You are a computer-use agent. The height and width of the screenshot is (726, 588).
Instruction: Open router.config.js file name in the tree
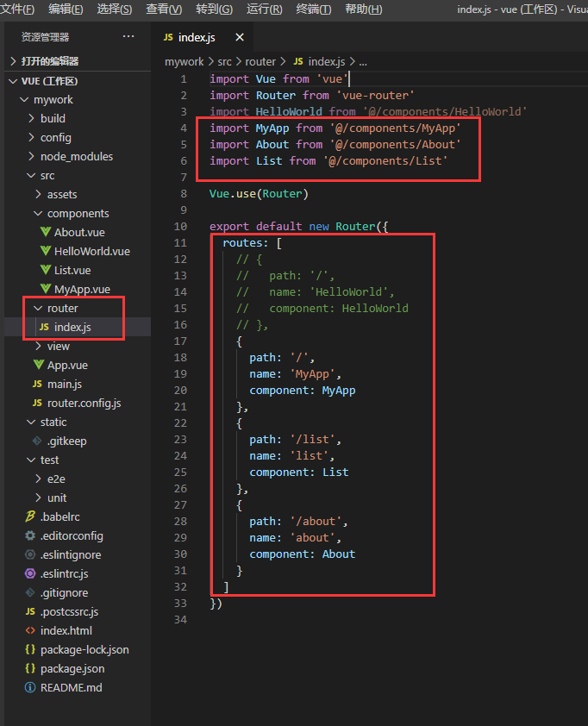click(x=84, y=404)
